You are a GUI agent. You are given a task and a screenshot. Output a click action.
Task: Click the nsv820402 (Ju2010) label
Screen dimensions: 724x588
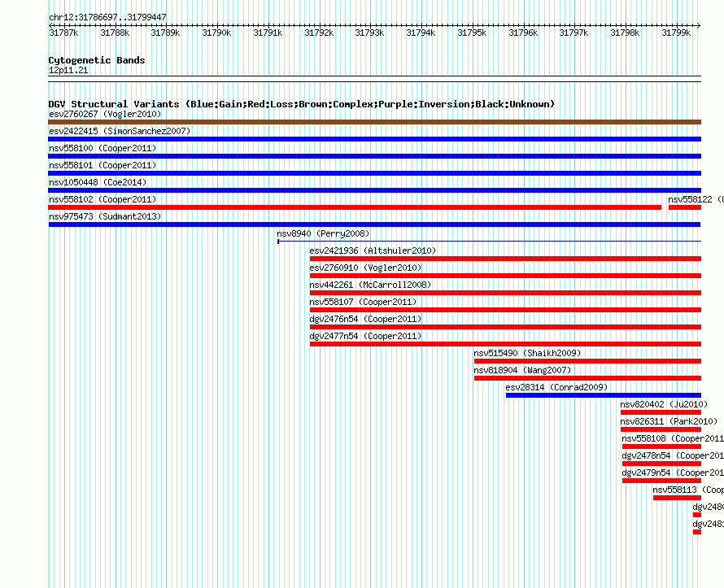[664, 404]
